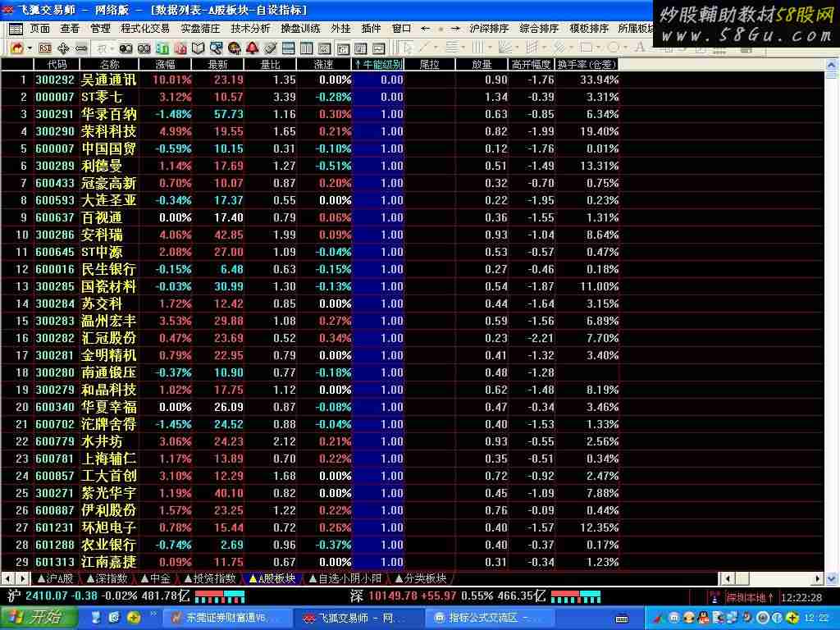This screenshot has height=630, width=840.
Task: Click the 综合排序 button
Action: (x=540, y=29)
